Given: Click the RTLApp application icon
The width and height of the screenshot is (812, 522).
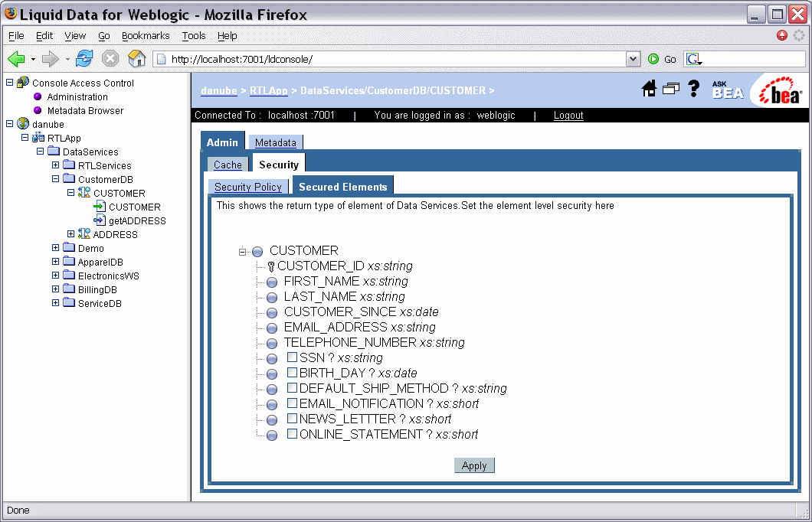Looking at the screenshot, I should (38, 138).
